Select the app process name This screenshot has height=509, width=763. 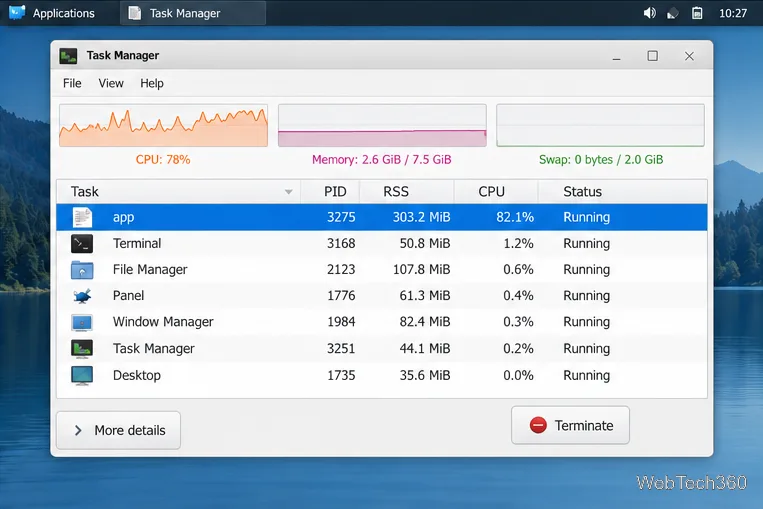[x=124, y=218]
